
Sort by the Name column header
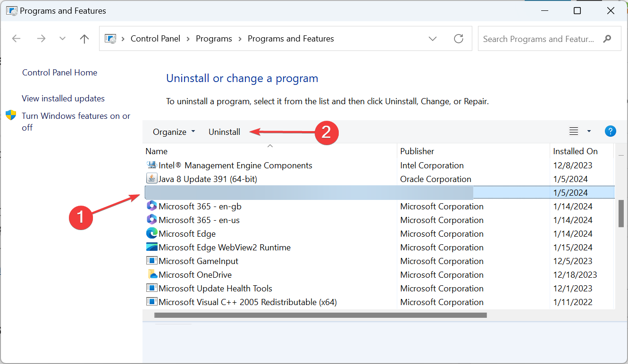157,151
